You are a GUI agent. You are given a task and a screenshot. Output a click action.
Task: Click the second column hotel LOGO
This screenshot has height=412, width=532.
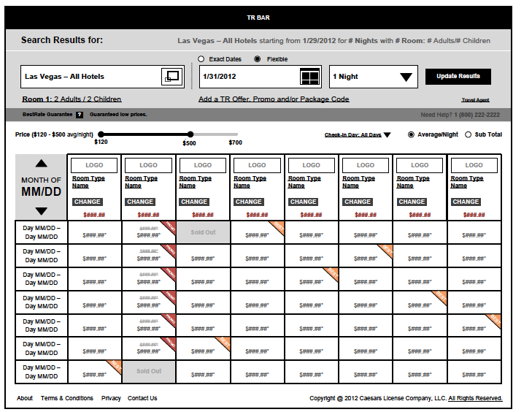(x=148, y=165)
